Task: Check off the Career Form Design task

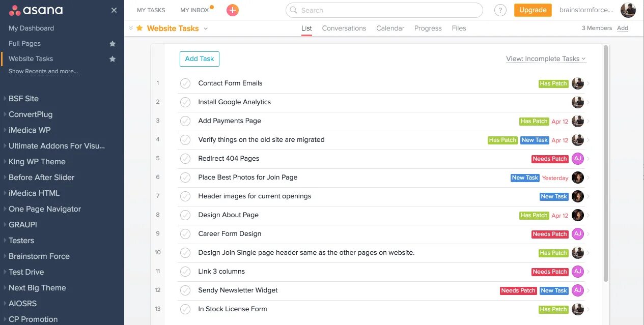Action: tap(185, 234)
